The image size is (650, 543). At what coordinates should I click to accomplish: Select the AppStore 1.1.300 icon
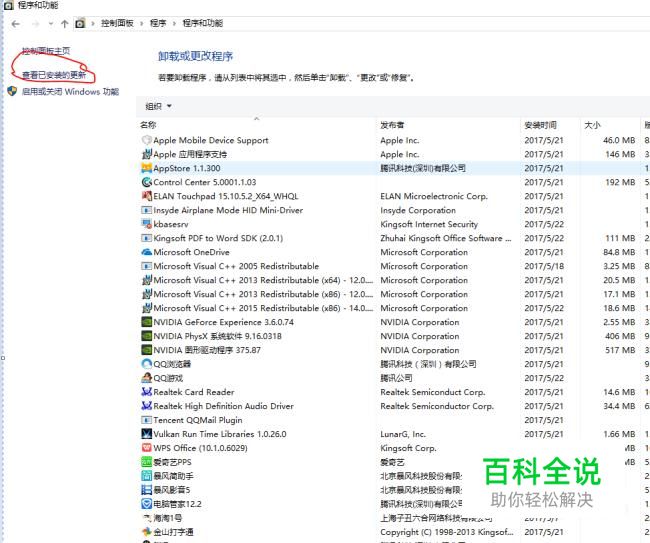click(x=146, y=168)
